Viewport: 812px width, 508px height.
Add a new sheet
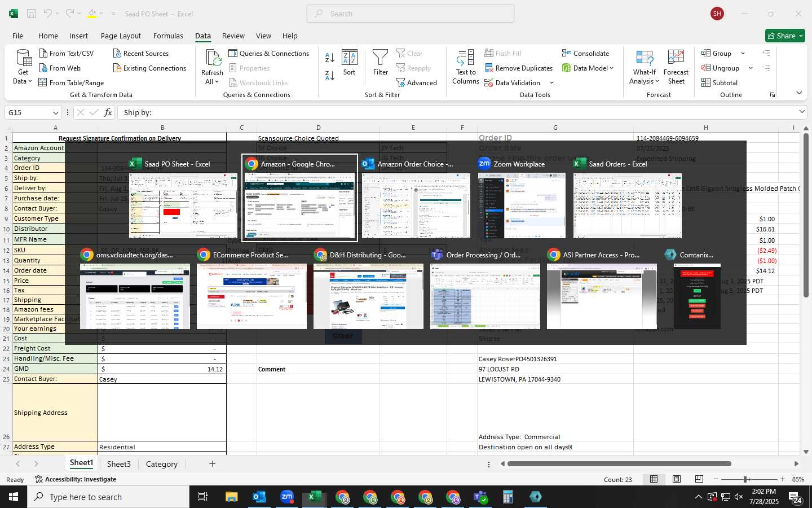[x=212, y=464]
